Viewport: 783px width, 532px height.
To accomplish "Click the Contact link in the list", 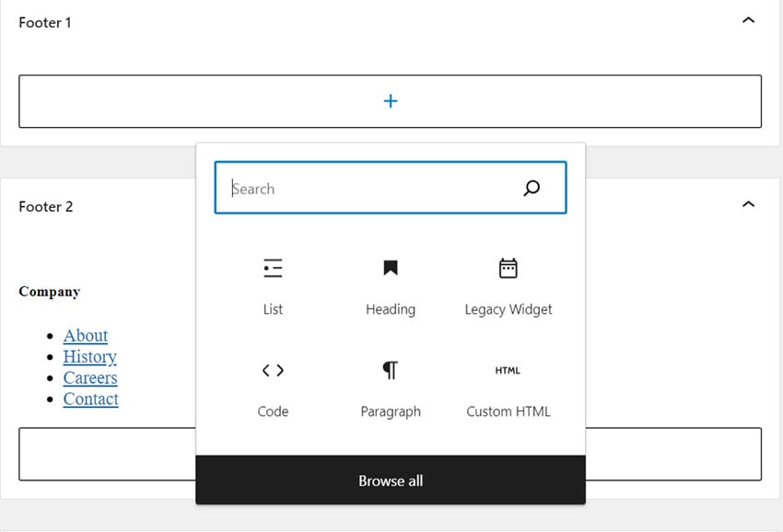I will [x=90, y=399].
